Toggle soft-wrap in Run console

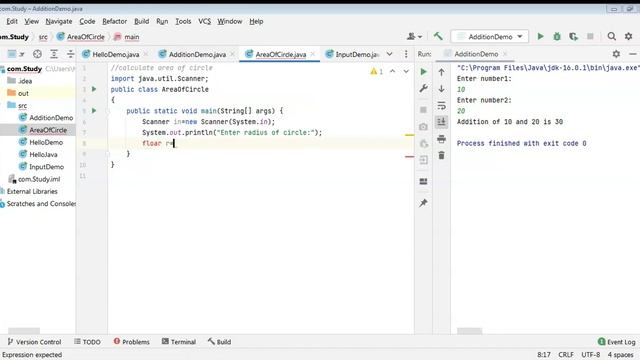pyautogui.click(x=441, y=106)
